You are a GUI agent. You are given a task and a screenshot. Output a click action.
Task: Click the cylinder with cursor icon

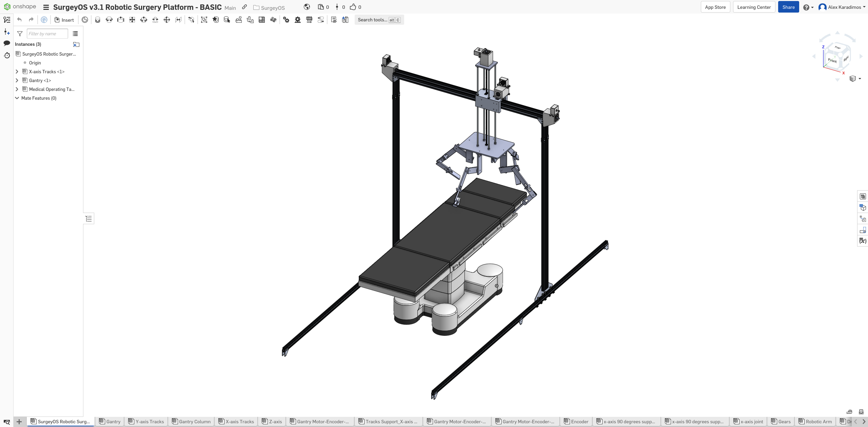227,20
